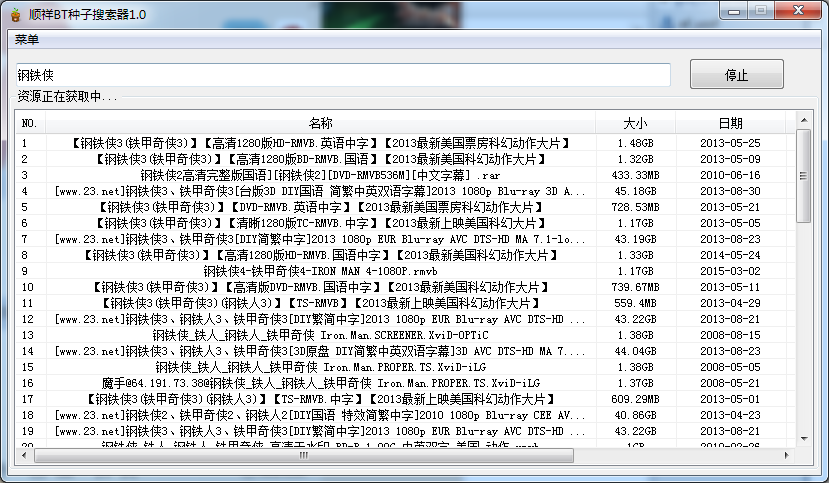Select row 9 钢铁侠4-IRON MAN 4-1080P.rmvb
The image size is (829, 483).
[406, 271]
